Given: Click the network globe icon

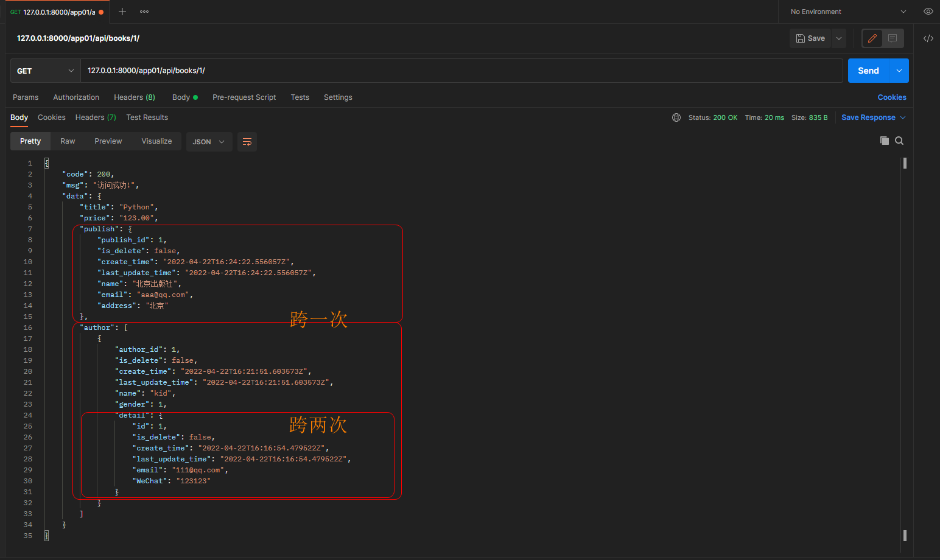Looking at the screenshot, I should pos(676,117).
